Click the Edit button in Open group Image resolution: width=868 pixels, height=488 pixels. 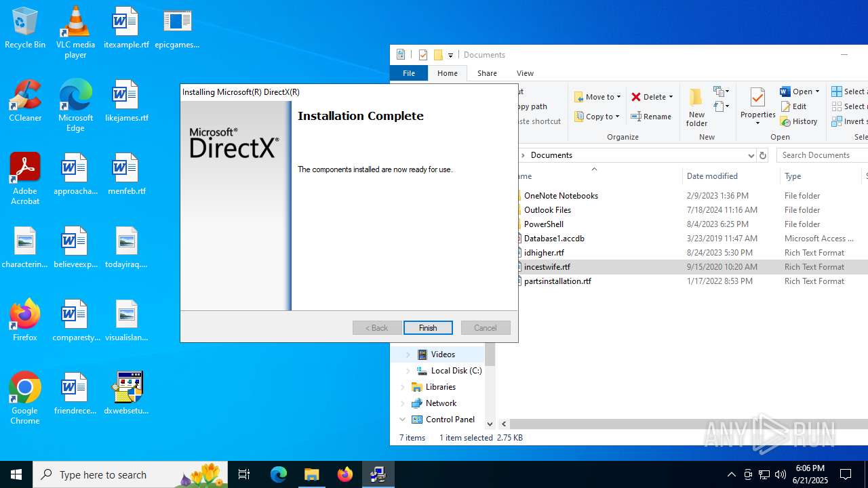793,106
